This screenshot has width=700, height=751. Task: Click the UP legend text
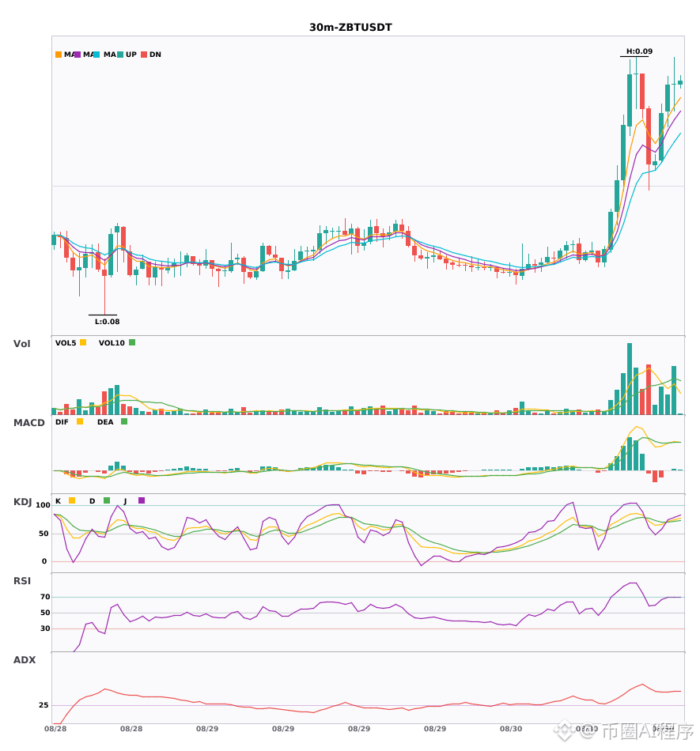(x=131, y=55)
